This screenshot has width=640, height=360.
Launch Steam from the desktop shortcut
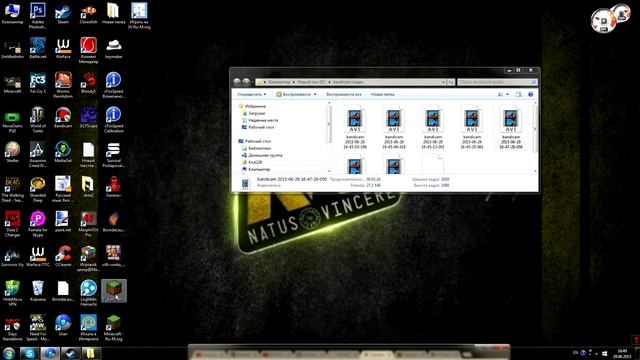(63, 13)
